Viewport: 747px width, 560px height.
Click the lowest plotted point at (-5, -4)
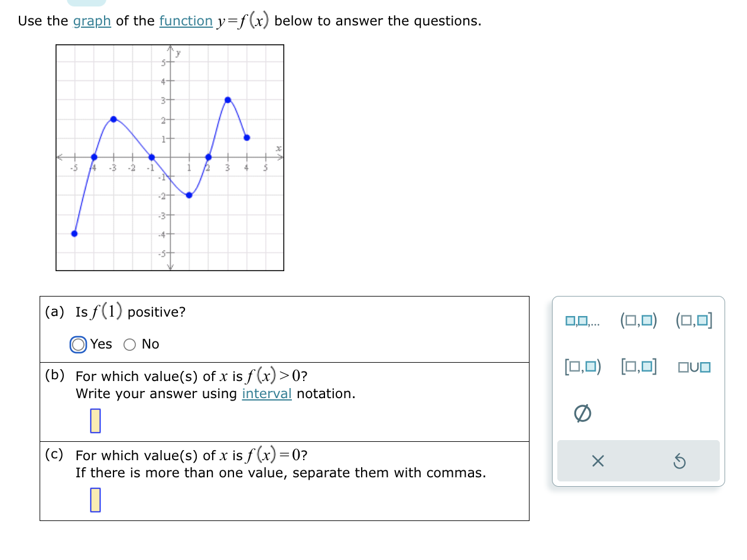click(74, 233)
